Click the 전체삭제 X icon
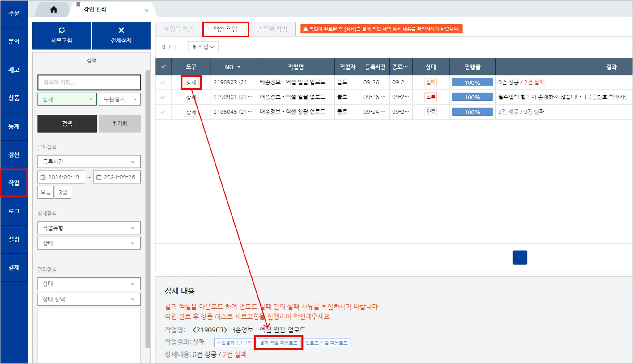The width and height of the screenshot is (633, 364). click(121, 30)
